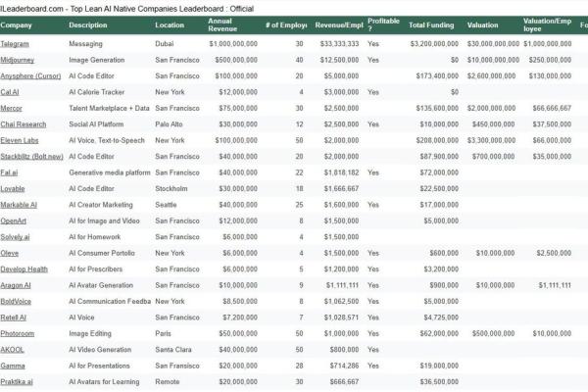Select the Santa Clara location cell
Image resolution: width=588 pixels, height=392 pixels.
tap(173, 351)
